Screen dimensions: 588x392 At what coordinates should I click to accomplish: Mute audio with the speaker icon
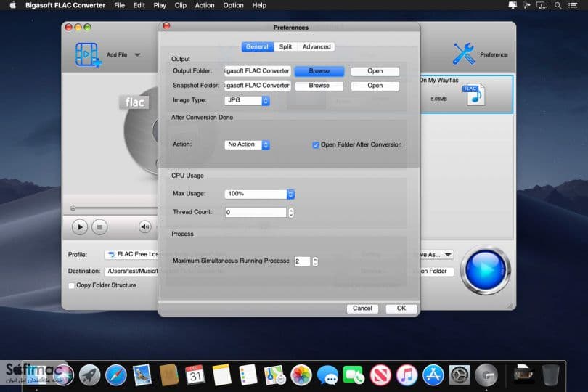pos(144,226)
